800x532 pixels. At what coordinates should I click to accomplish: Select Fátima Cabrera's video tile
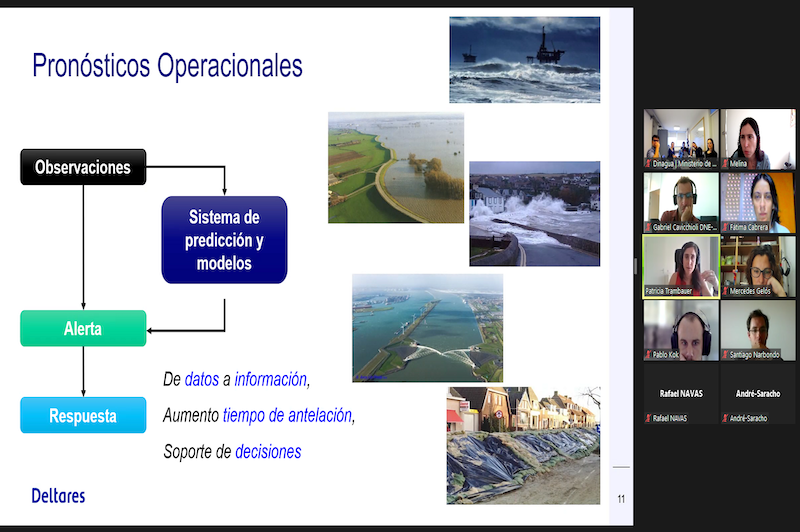coord(758,202)
